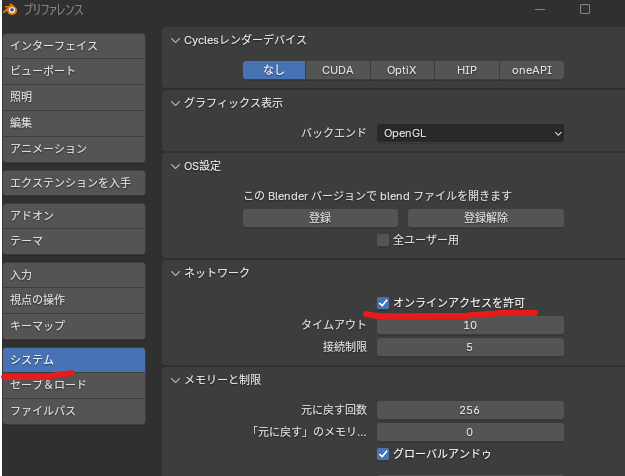Image resolution: width=625 pixels, height=476 pixels.
Task: Select エクステンションを入手 in sidebar
Action: point(74,183)
